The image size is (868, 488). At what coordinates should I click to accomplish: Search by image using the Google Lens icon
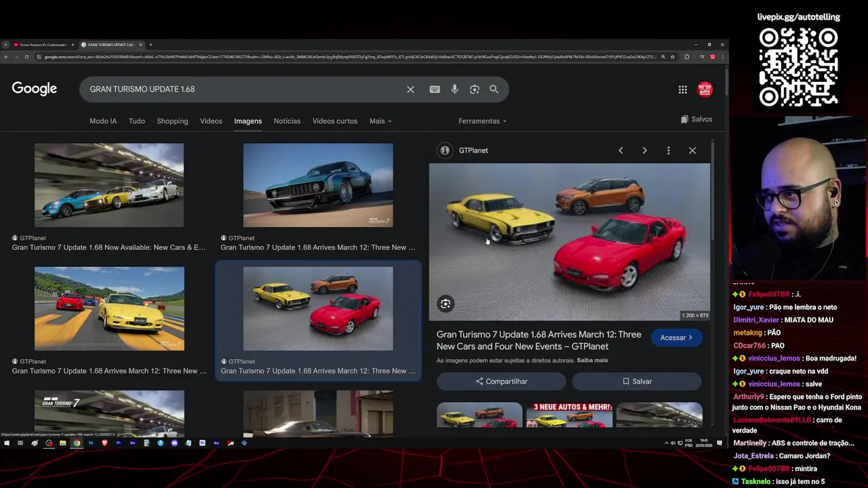[475, 89]
